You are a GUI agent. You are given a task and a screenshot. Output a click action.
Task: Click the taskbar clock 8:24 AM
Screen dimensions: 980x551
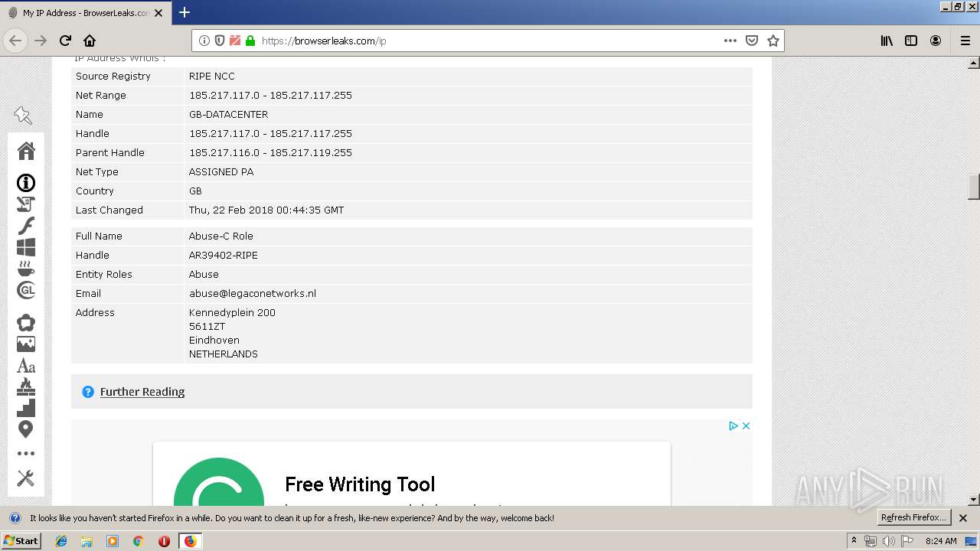[x=941, y=541]
